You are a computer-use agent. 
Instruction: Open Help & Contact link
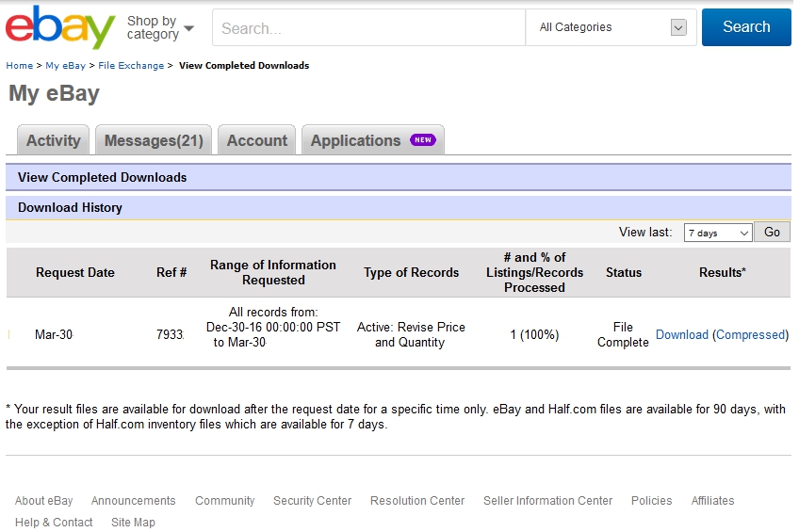coord(54,523)
